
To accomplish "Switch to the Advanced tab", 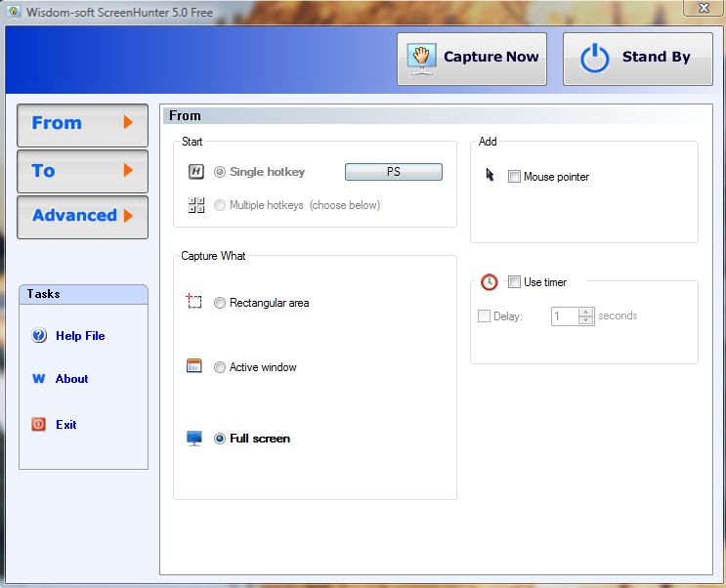I will point(82,217).
